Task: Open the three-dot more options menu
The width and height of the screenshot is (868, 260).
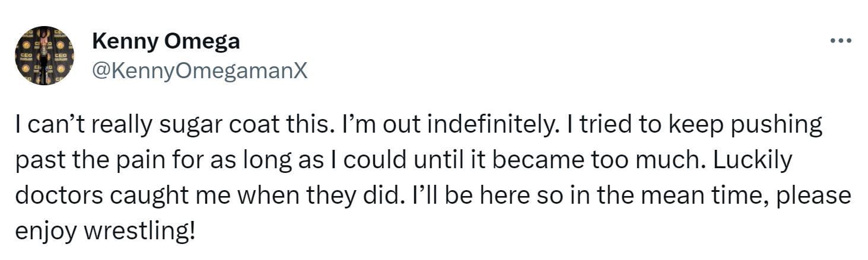Action: [x=841, y=41]
